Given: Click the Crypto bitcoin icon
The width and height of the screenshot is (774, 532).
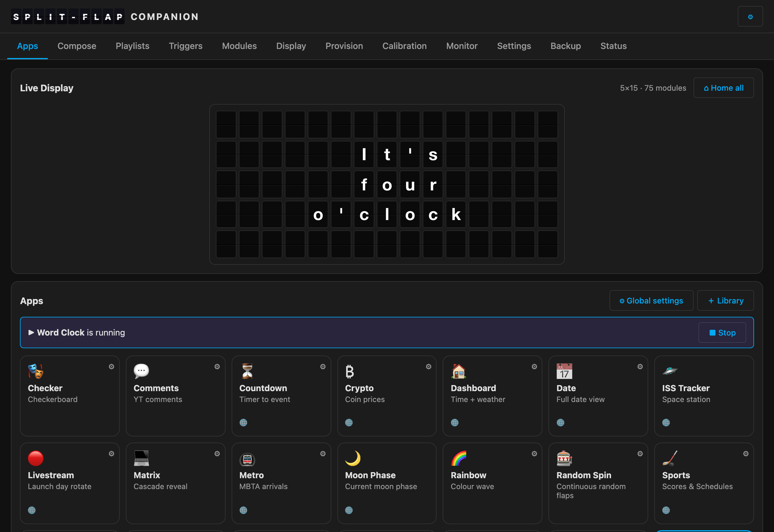Looking at the screenshot, I should 349,371.
